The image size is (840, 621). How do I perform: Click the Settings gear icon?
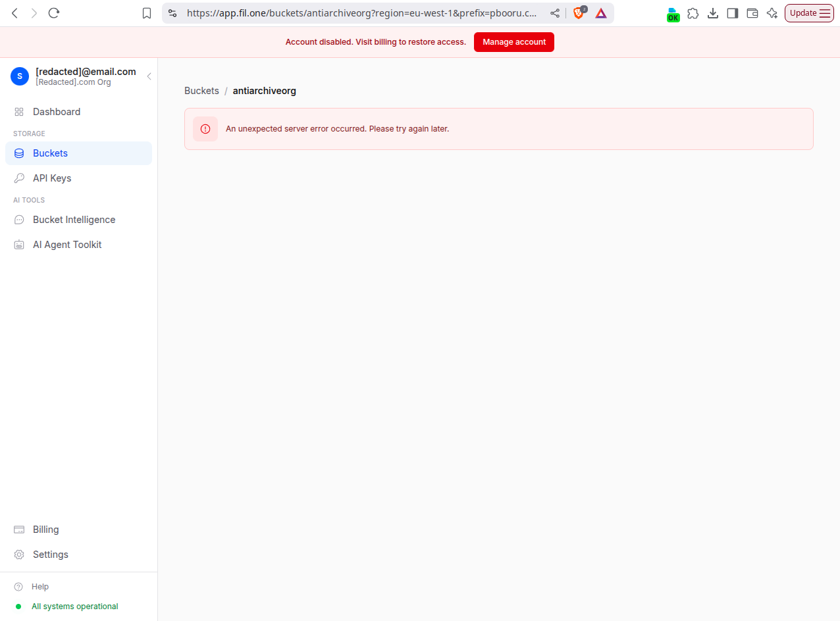point(19,555)
